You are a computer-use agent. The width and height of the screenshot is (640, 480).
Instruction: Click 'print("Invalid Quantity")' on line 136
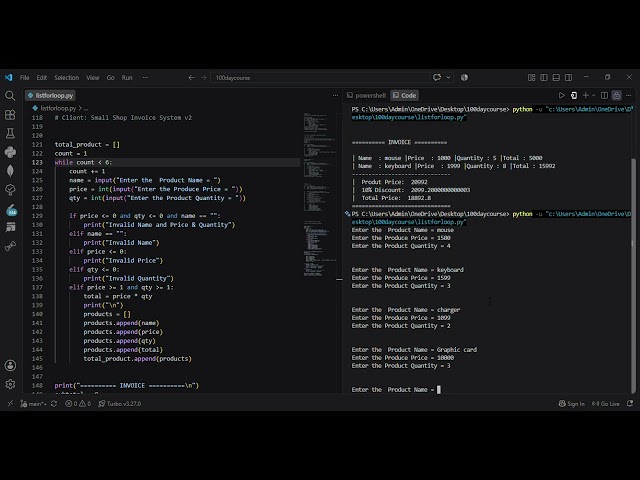(x=129, y=278)
